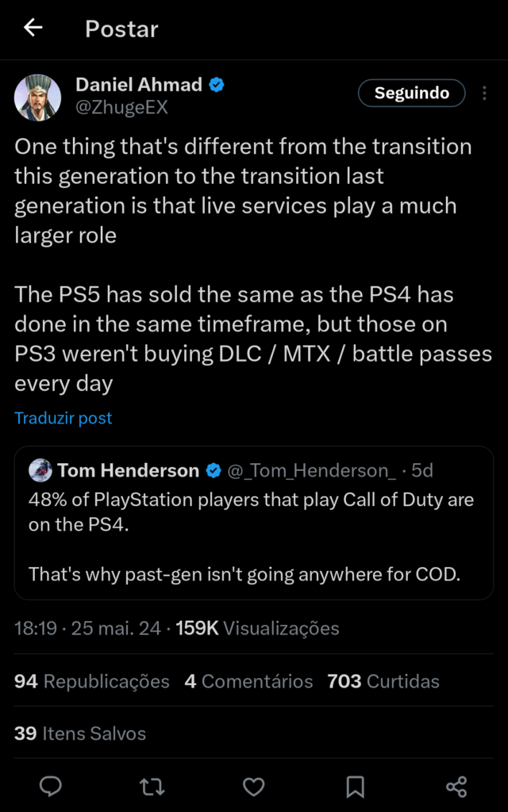508x812 pixels.
Task: Tap the share icon
Action: tap(456, 786)
